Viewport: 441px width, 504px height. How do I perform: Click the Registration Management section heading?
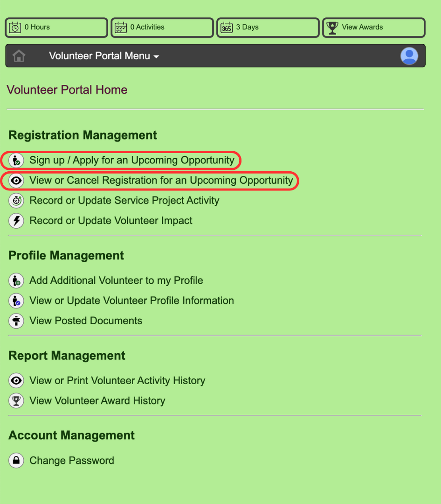pos(83,135)
